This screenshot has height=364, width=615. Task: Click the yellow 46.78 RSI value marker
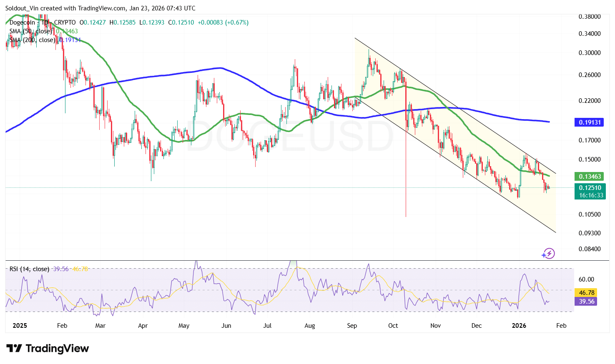[x=586, y=293]
